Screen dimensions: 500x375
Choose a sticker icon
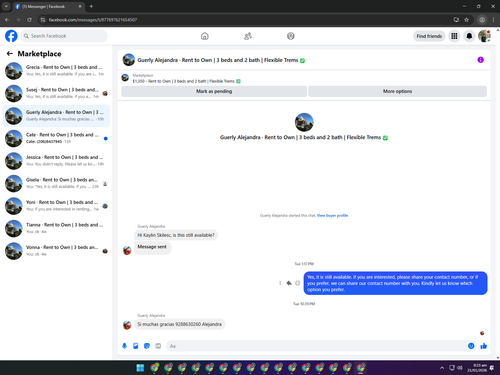point(147,346)
